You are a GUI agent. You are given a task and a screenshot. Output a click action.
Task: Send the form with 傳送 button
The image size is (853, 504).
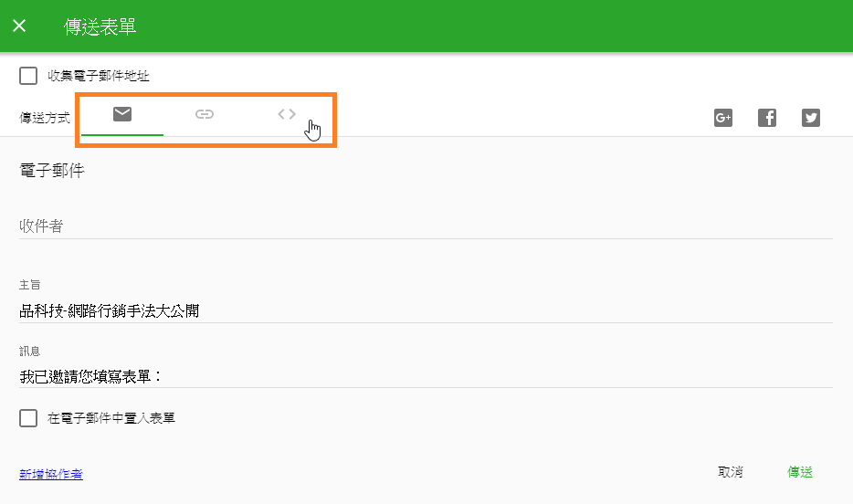800,472
